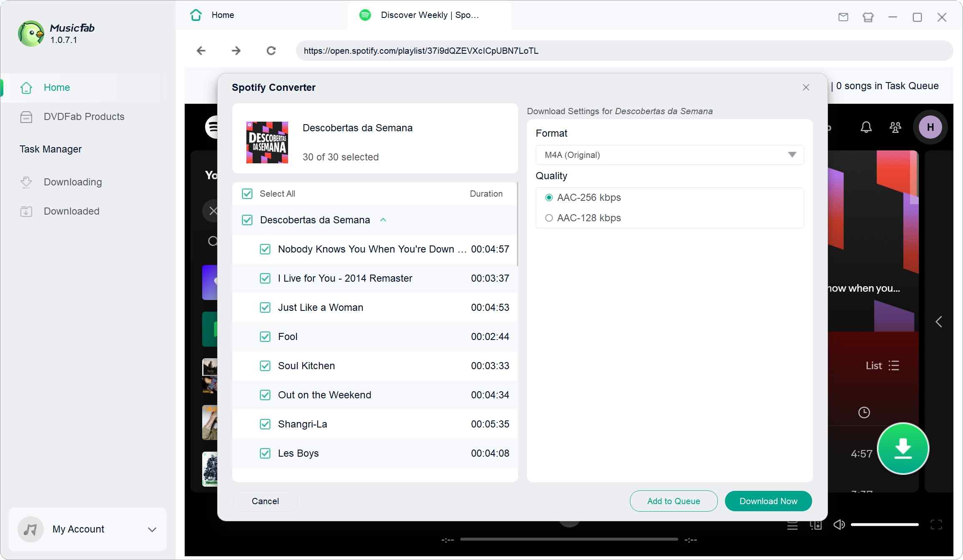Click the track list scrollbar
The height and width of the screenshot is (560, 963).
517,224
